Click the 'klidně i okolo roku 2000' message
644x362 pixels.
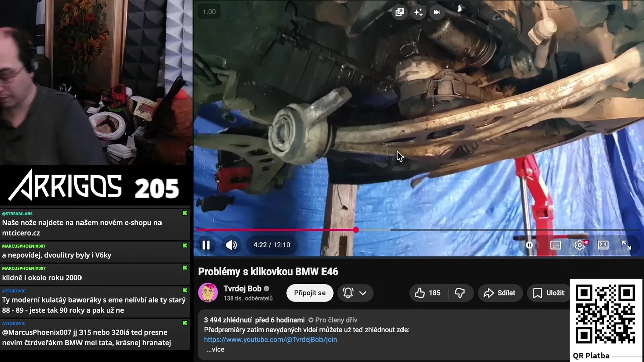[x=42, y=277]
